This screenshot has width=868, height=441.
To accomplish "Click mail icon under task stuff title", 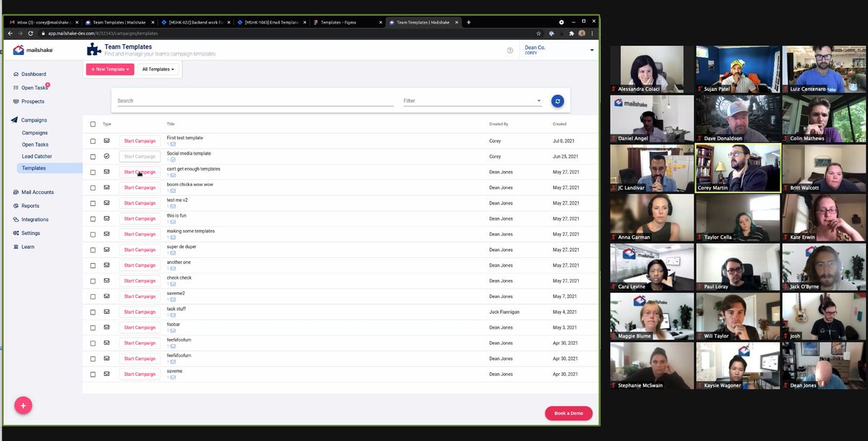I will 173,315.
